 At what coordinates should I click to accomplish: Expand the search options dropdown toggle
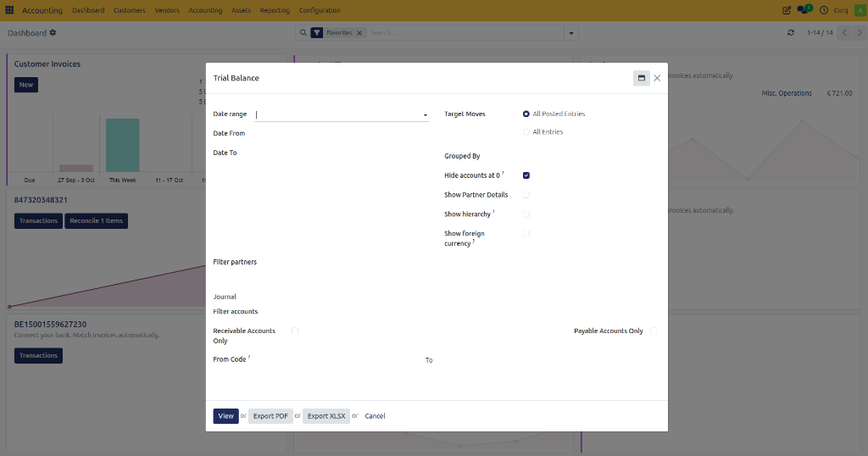click(x=571, y=33)
